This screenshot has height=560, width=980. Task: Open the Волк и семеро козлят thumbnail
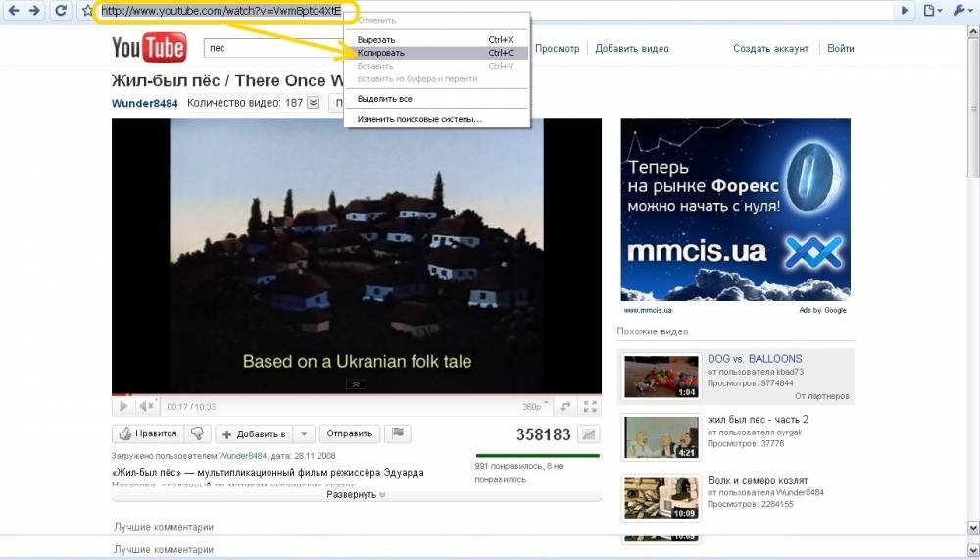pyautogui.click(x=661, y=498)
